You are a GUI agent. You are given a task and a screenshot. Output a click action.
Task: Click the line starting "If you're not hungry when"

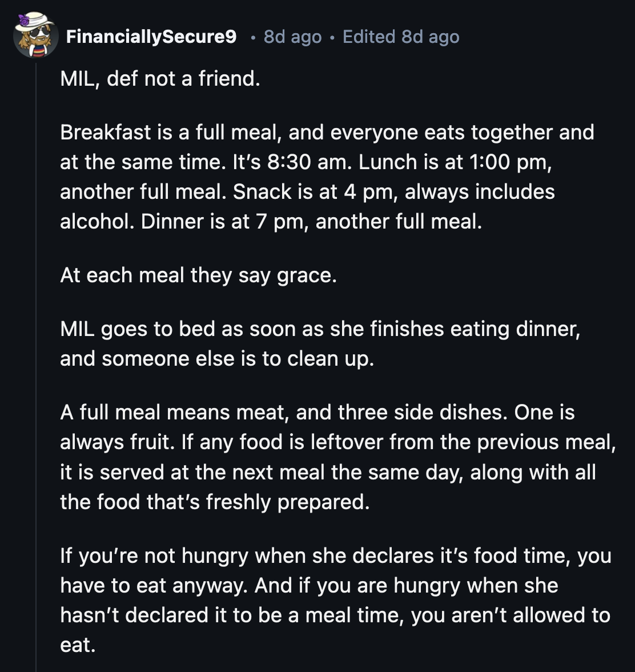coord(336,557)
